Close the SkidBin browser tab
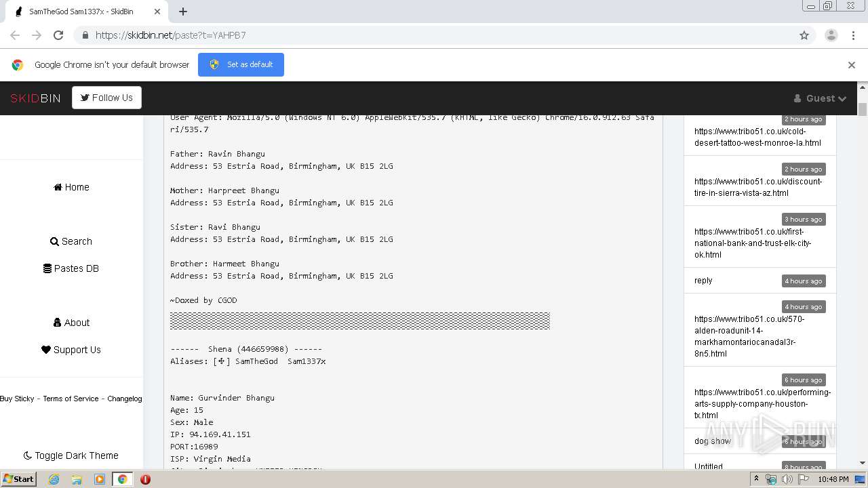Screen dimensions: 868x488 [x=157, y=12]
